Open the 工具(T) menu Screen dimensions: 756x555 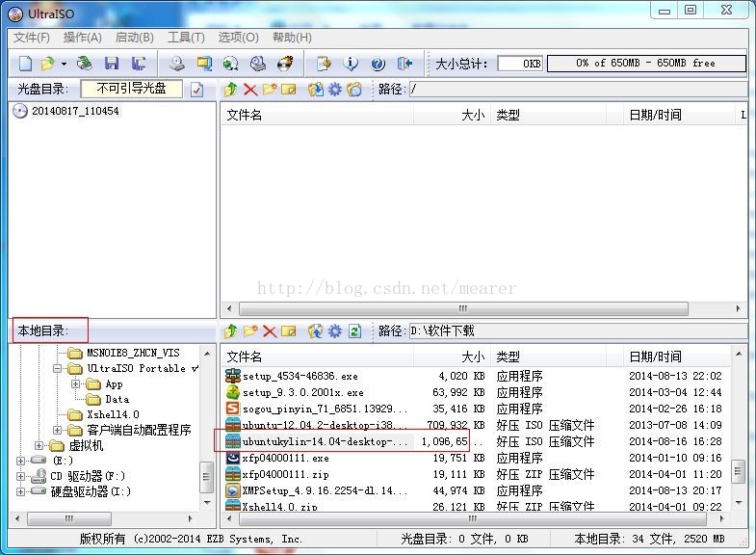tap(186, 38)
